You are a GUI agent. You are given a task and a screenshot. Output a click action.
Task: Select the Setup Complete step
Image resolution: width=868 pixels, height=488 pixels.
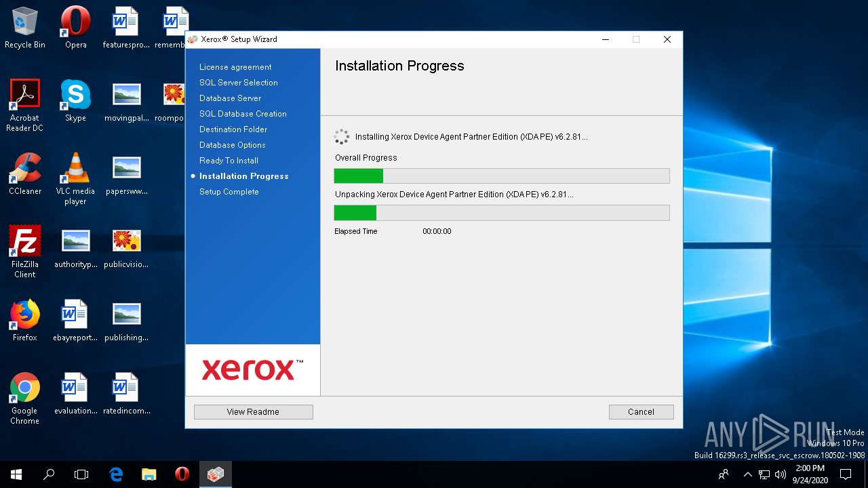229,192
